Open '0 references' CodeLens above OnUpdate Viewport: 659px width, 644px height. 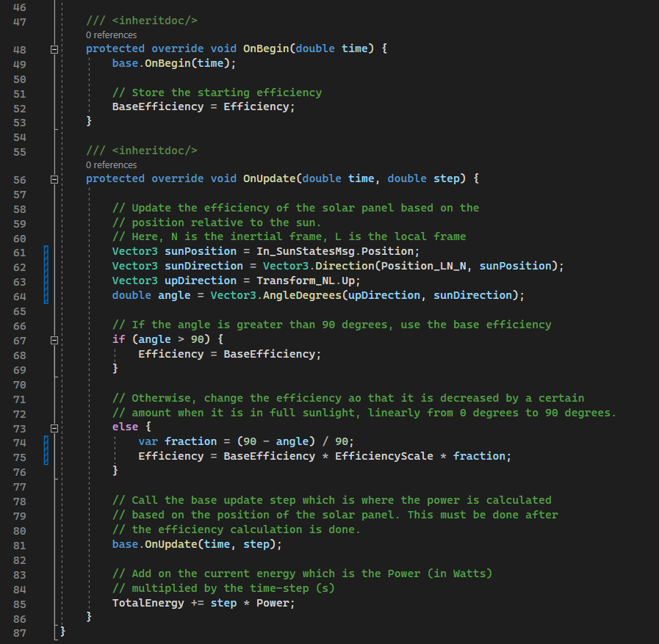pyautogui.click(x=112, y=164)
